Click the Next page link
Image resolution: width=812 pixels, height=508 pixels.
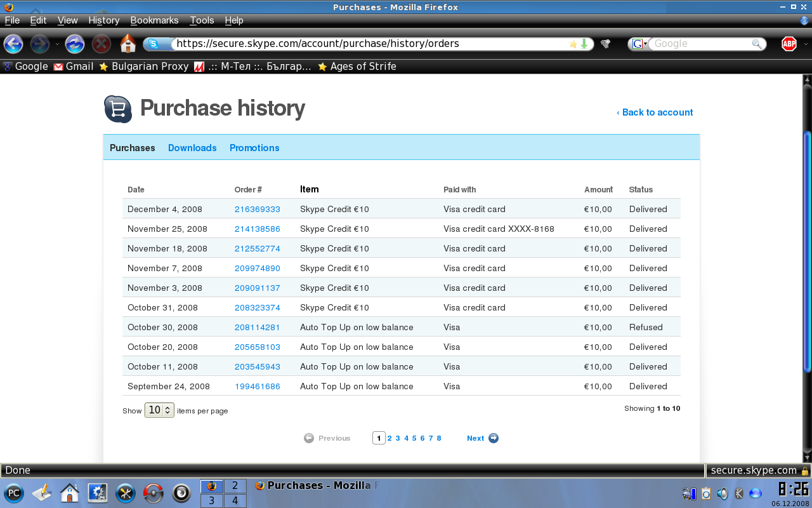click(476, 438)
